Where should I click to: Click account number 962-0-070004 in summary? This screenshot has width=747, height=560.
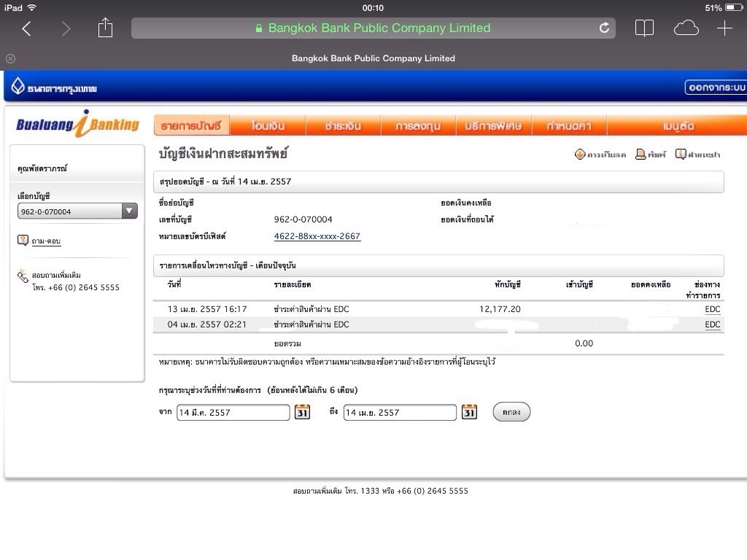[x=303, y=219]
